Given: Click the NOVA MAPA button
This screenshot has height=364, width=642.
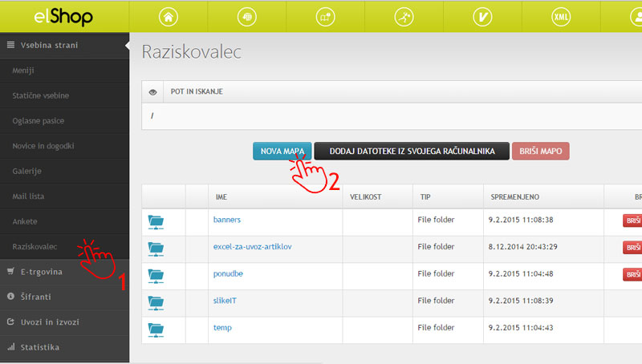Looking at the screenshot, I should point(282,151).
